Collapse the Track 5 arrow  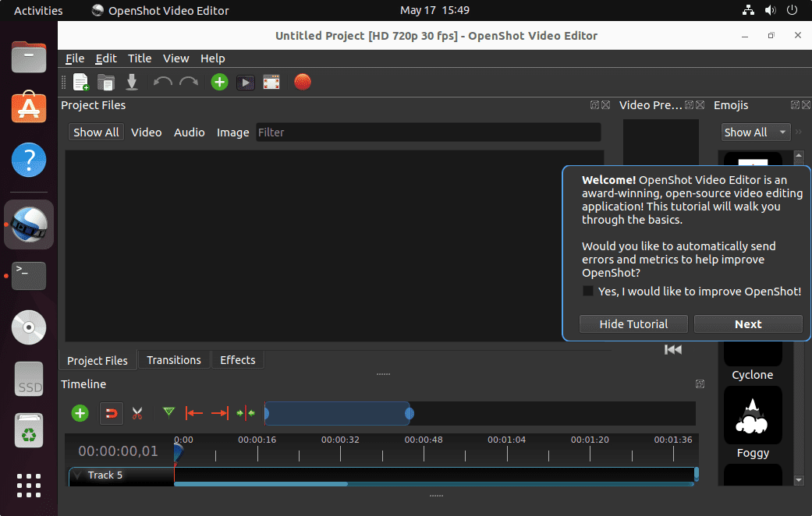(x=78, y=475)
